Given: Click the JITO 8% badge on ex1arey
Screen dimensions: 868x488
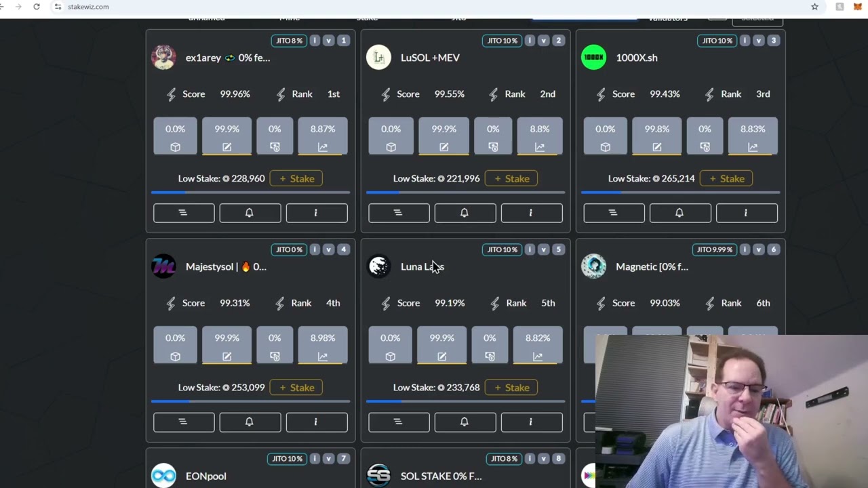Looking at the screenshot, I should [x=288, y=41].
